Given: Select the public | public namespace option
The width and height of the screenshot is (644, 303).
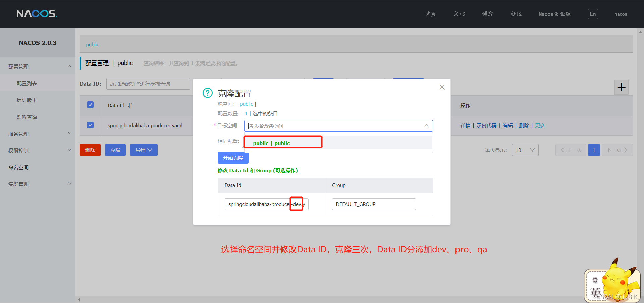Looking at the screenshot, I should tap(338, 143).
